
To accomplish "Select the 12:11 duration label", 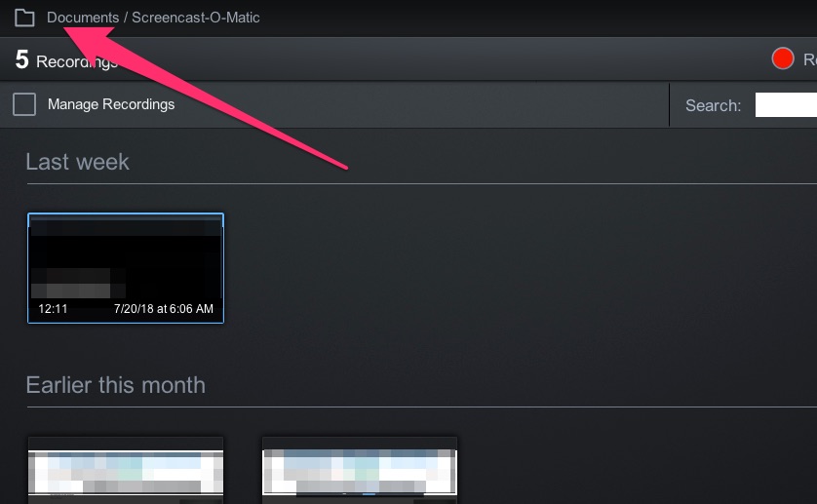I will [53, 309].
